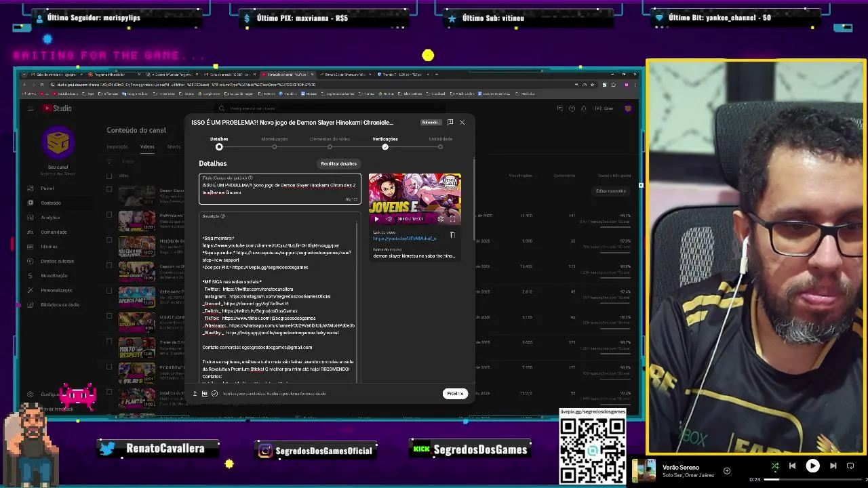Select the second video row checkbox
Image resolution: width=868 pixels, height=488 pixels.
109,215
